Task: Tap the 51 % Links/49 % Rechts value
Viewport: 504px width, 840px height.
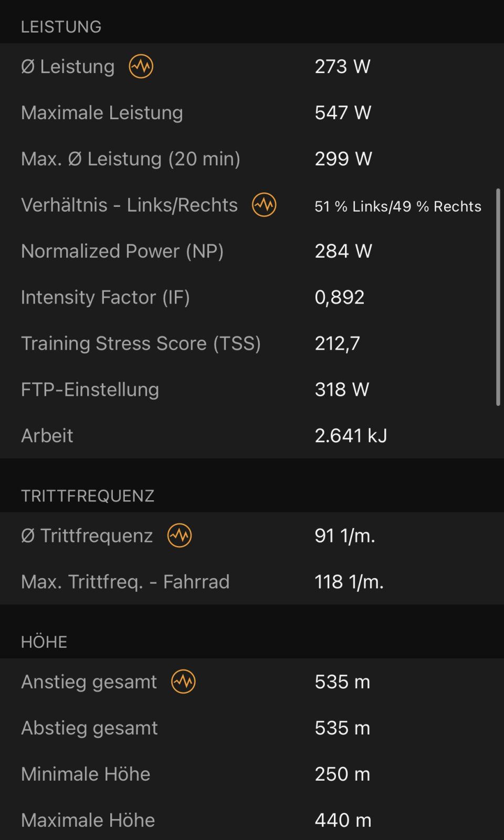Action: coord(398,206)
